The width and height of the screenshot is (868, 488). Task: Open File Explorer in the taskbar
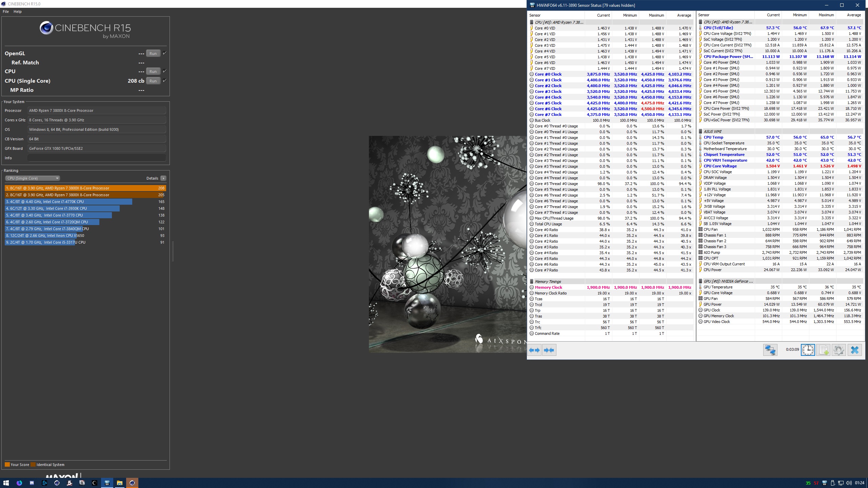point(119,483)
